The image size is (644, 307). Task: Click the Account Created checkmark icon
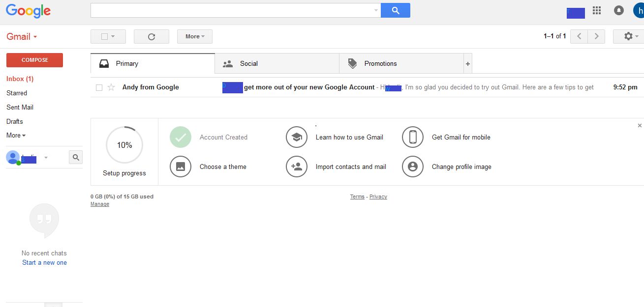[x=181, y=137]
